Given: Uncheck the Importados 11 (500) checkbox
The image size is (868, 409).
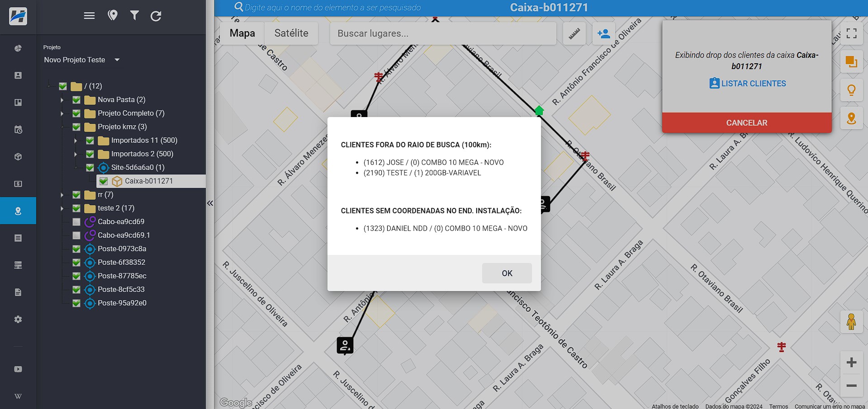Looking at the screenshot, I should pyautogui.click(x=90, y=140).
